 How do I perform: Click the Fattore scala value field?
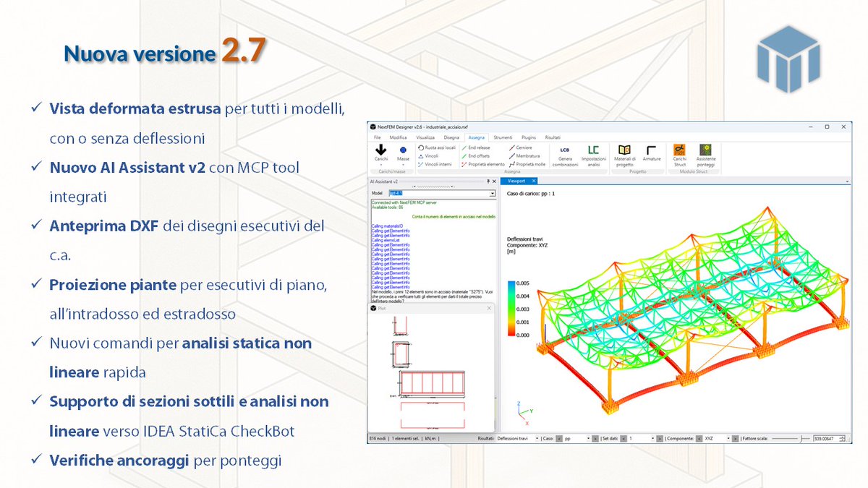[x=825, y=438]
